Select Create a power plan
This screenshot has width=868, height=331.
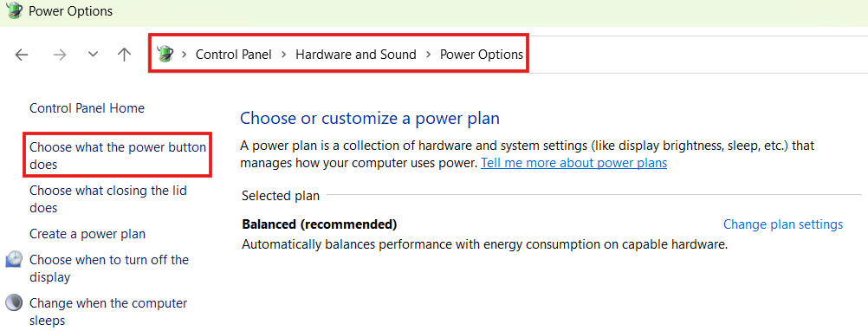point(87,234)
